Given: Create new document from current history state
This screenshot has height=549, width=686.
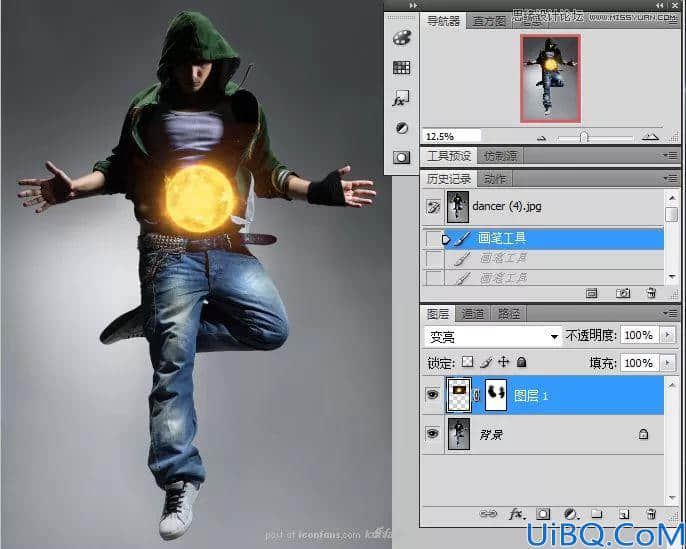Looking at the screenshot, I should (x=592, y=293).
